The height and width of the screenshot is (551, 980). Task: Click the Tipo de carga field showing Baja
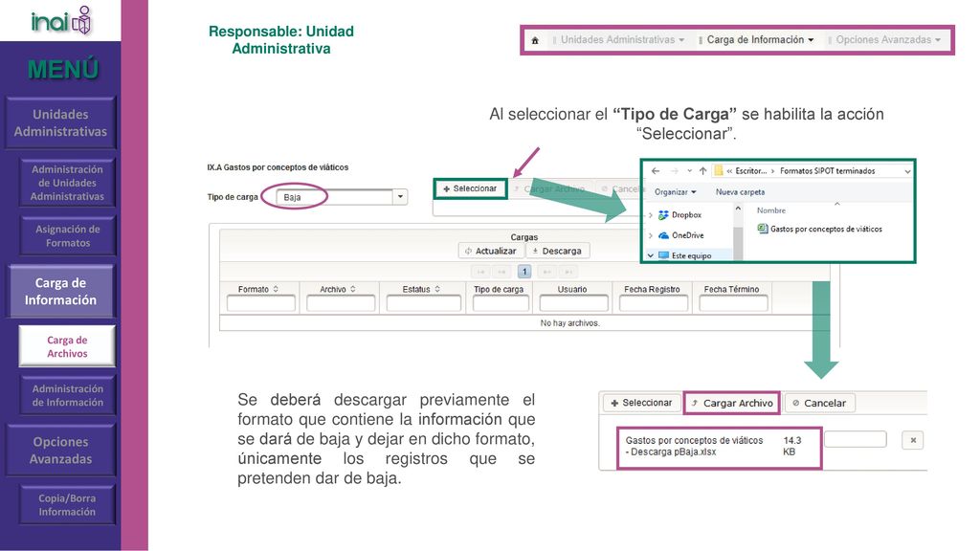(x=334, y=197)
